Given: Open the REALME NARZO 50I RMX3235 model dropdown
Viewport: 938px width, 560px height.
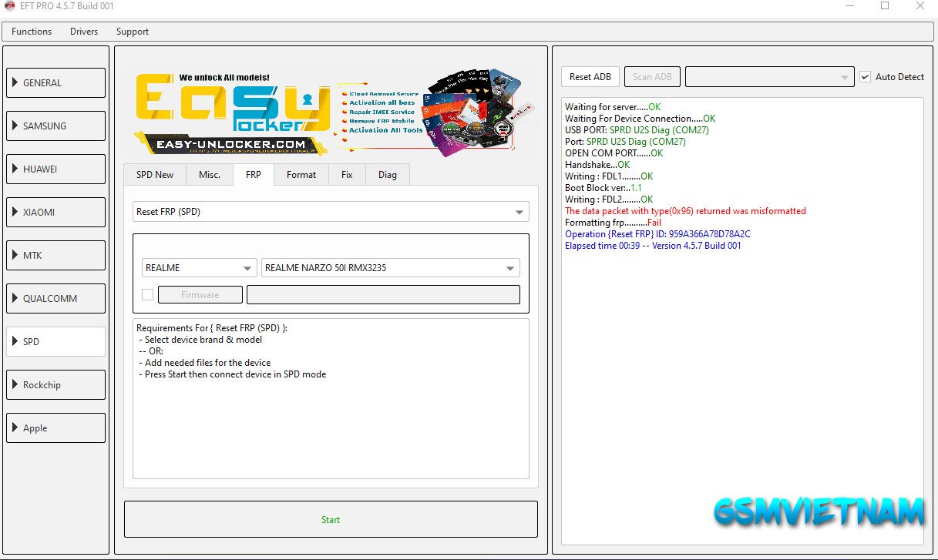Looking at the screenshot, I should tap(391, 268).
